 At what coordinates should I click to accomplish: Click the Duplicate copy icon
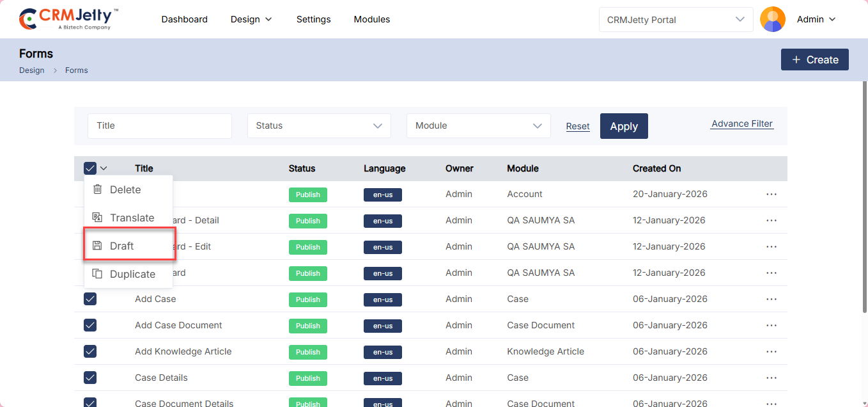(x=97, y=274)
